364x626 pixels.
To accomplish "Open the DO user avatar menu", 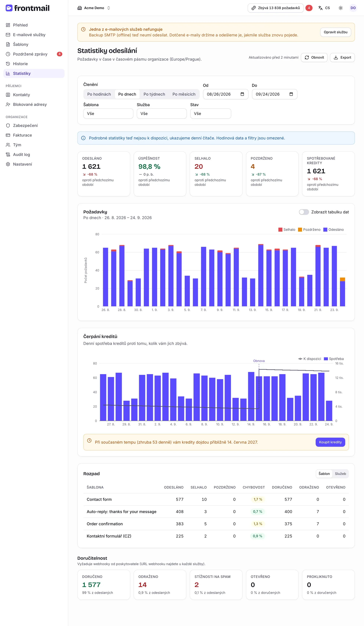I will point(353,8).
